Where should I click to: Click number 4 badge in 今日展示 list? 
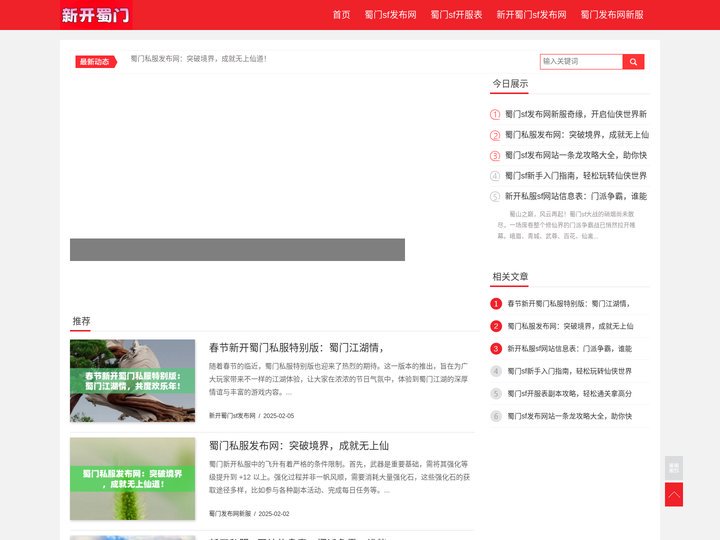(495, 176)
